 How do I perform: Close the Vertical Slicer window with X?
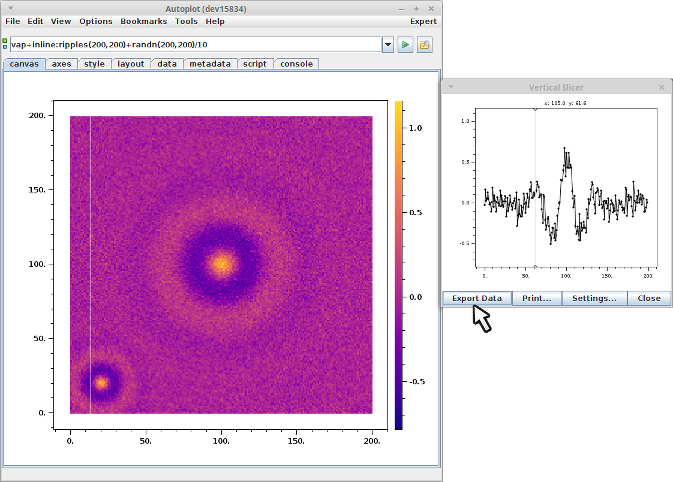click(x=661, y=87)
